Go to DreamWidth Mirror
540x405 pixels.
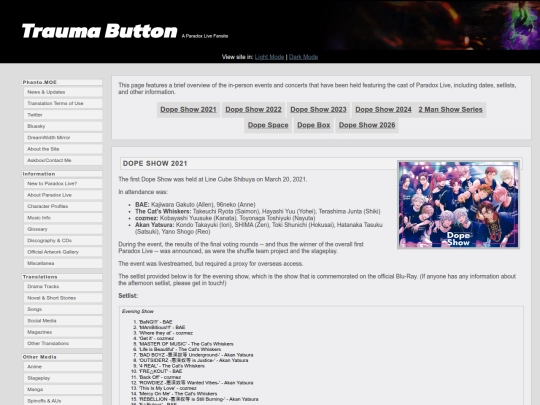tap(63, 137)
